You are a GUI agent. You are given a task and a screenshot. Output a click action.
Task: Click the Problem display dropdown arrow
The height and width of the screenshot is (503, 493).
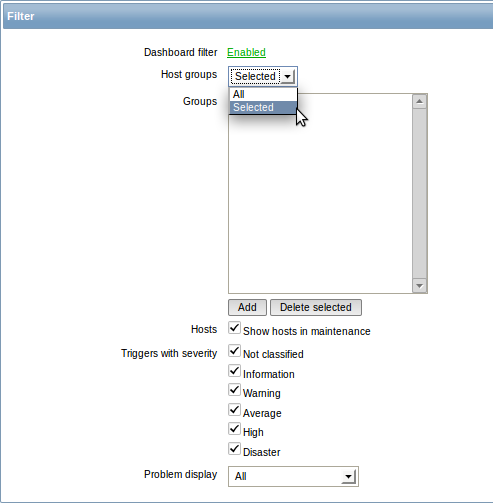(x=349, y=477)
